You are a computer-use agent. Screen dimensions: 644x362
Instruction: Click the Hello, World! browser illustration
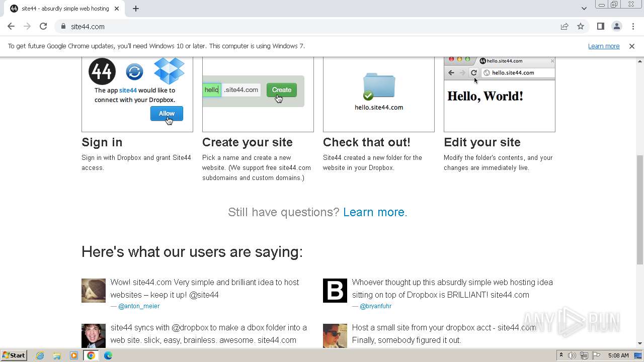tap(500, 94)
